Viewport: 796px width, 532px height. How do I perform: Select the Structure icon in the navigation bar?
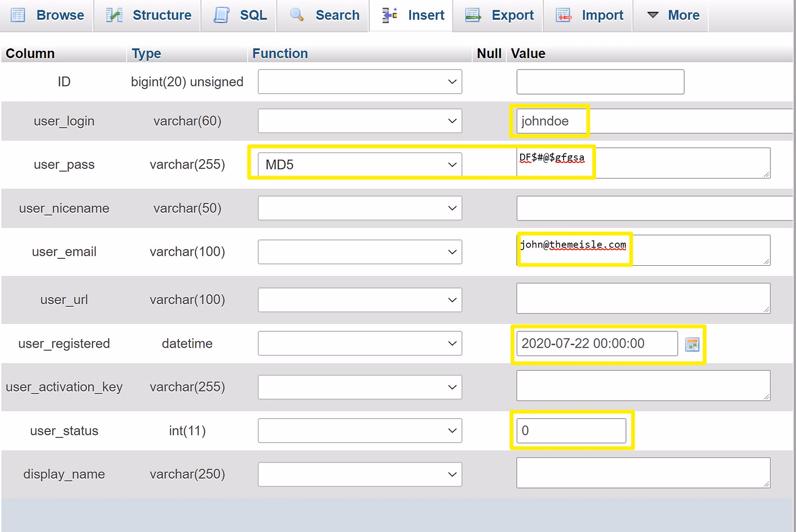point(114,15)
